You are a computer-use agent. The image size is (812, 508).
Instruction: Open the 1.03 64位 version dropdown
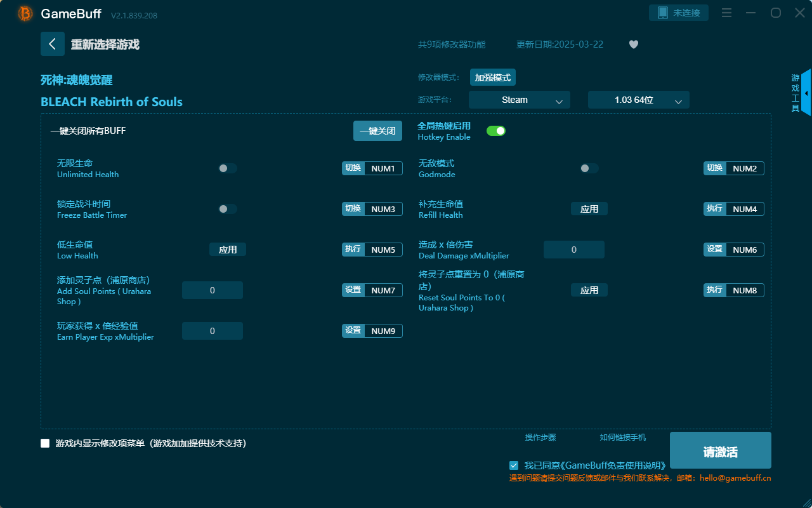coord(638,100)
